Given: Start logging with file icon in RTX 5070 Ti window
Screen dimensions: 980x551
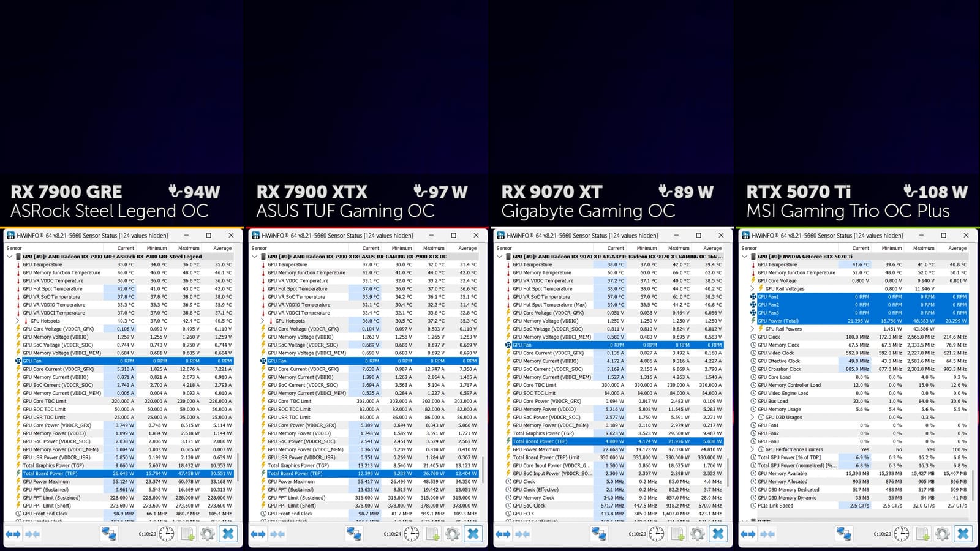Looking at the screenshot, I should pyautogui.click(x=922, y=534).
